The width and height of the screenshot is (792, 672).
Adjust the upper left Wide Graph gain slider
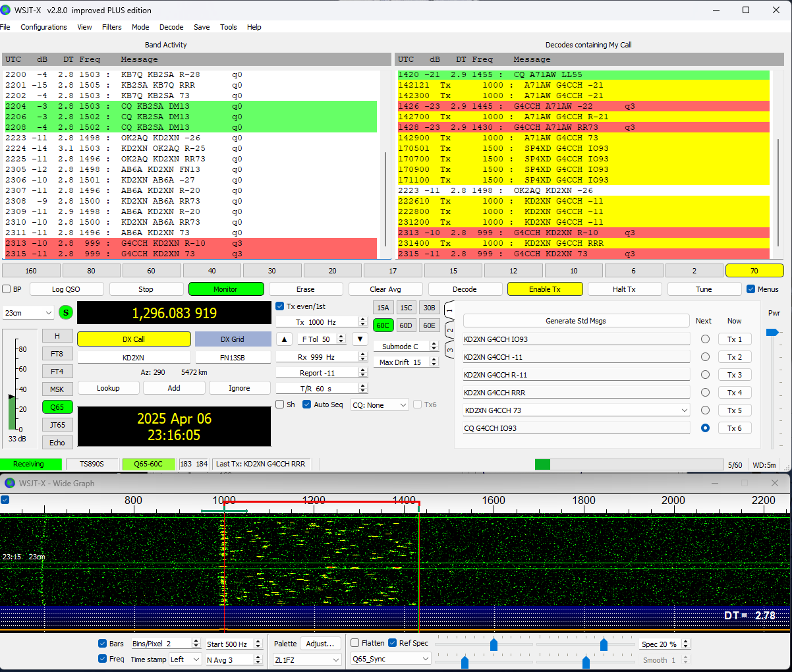tap(494, 644)
